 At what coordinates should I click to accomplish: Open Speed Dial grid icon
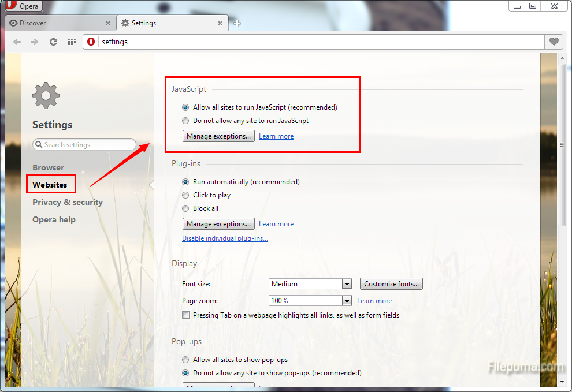(72, 42)
